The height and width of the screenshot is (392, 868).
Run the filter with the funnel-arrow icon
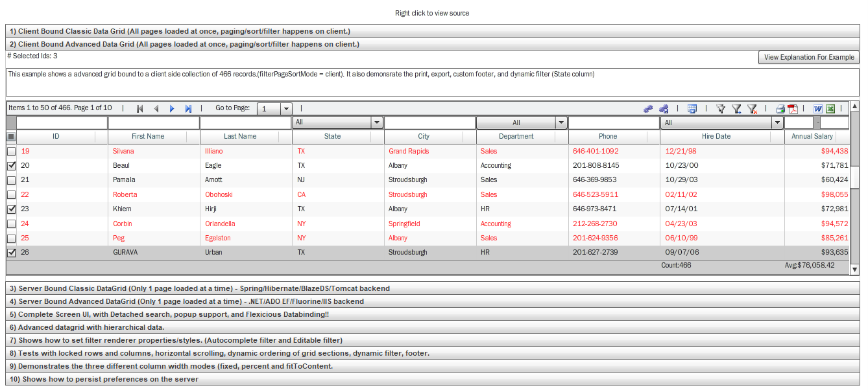coord(736,109)
